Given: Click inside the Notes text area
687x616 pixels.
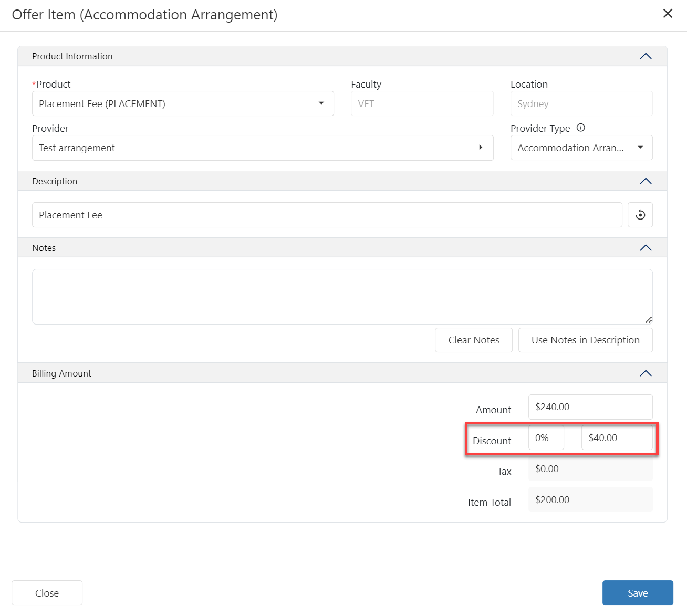Looking at the screenshot, I should click(341, 297).
